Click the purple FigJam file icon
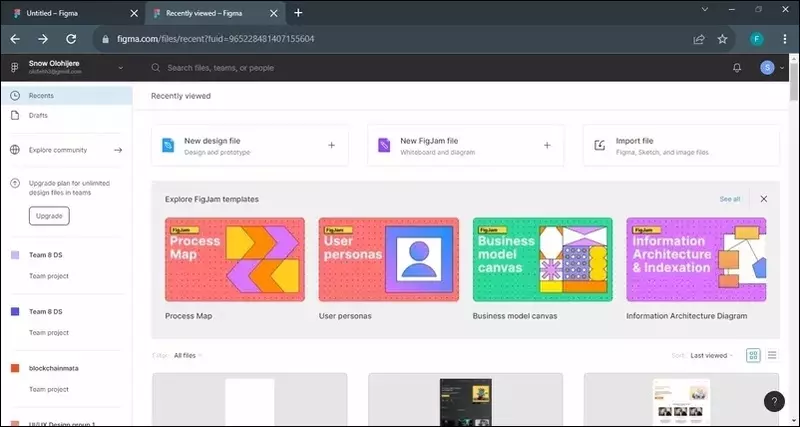Screen dimensions: 800x427 pos(384,145)
